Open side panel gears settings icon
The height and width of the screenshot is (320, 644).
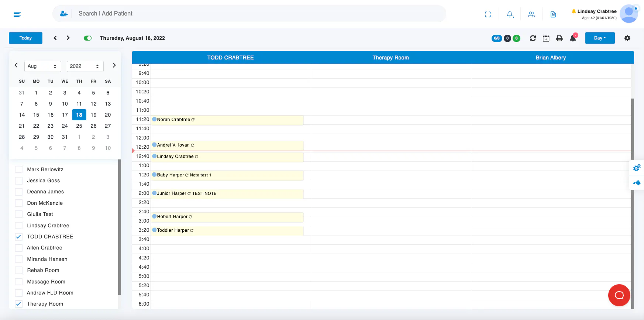tap(637, 168)
